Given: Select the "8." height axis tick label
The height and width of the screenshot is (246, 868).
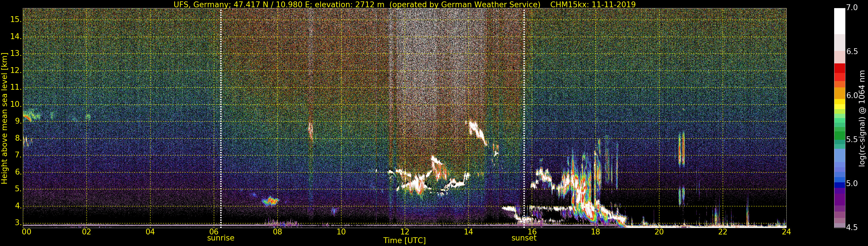Looking at the screenshot, I should (18, 138).
